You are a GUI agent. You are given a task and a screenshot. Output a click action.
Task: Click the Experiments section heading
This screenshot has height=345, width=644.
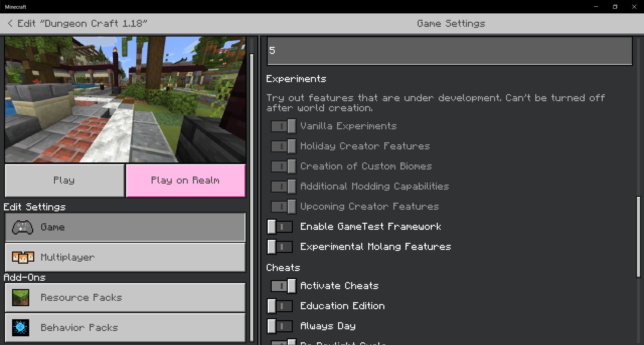[x=296, y=79]
